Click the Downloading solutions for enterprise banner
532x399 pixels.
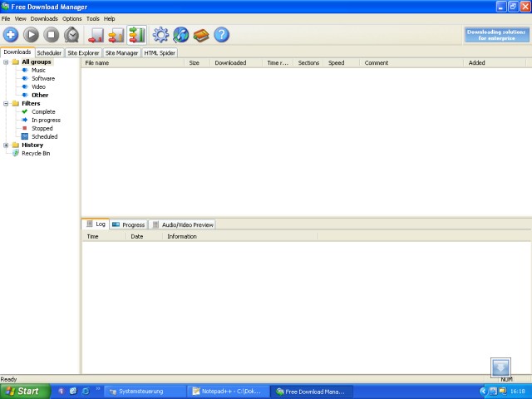496,35
